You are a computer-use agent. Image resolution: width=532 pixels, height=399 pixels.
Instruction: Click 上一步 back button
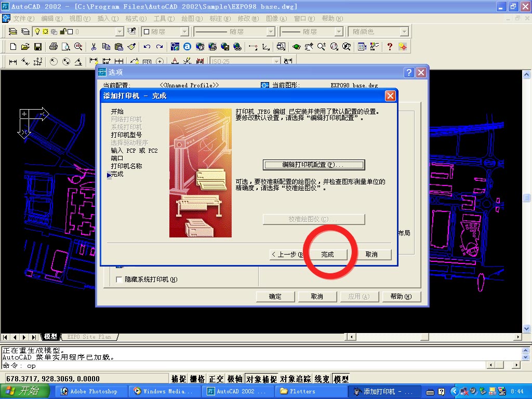[x=287, y=255]
